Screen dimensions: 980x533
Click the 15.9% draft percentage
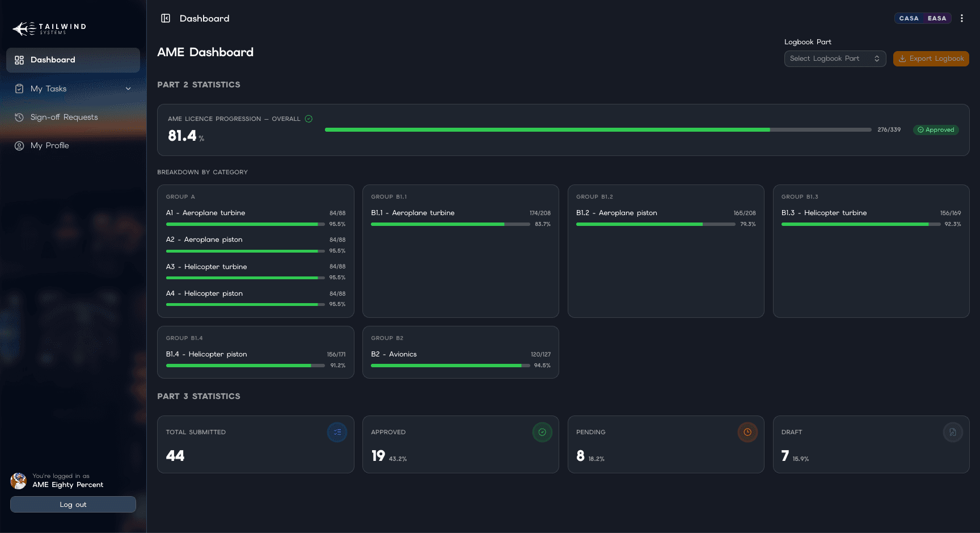[801, 459]
